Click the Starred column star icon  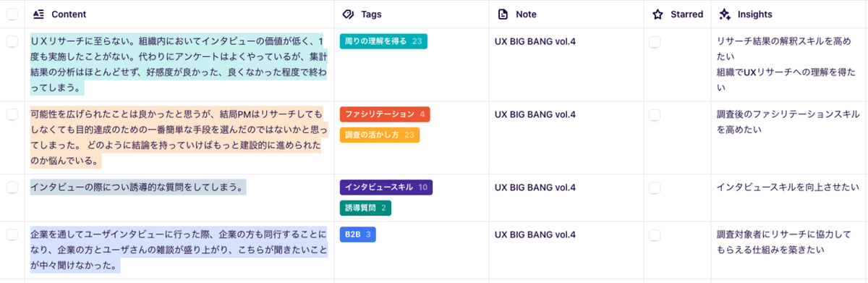click(658, 14)
